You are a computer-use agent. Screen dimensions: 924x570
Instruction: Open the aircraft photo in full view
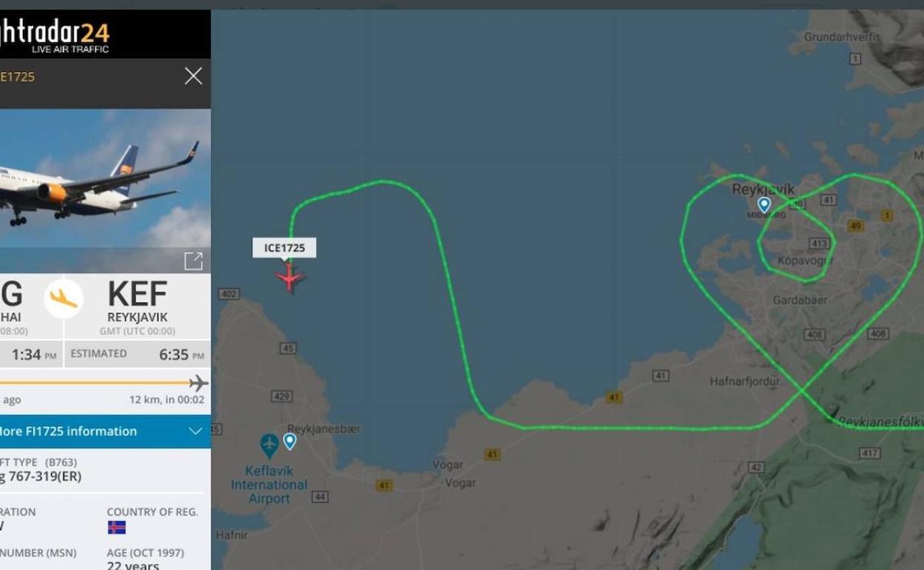point(193,261)
